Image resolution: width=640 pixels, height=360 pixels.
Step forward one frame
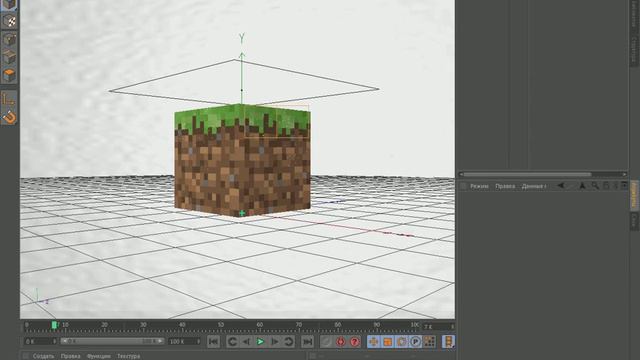[274, 342]
